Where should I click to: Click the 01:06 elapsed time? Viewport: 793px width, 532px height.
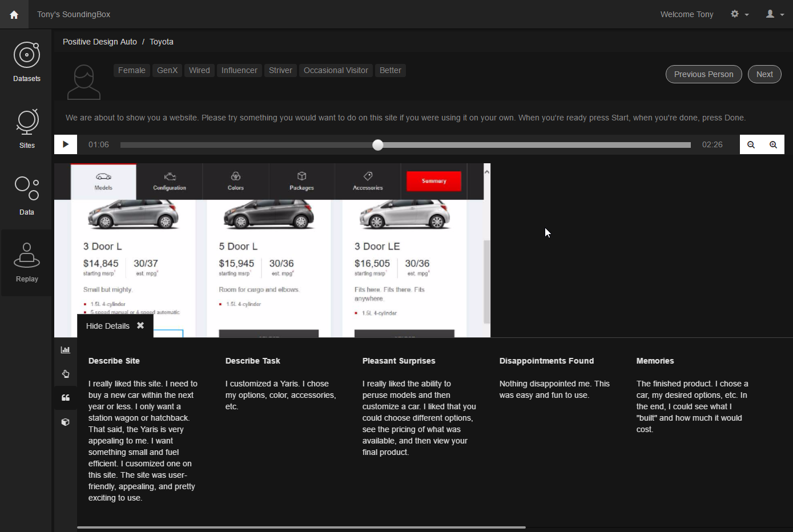pyautogui.click(x=99, y=144)
